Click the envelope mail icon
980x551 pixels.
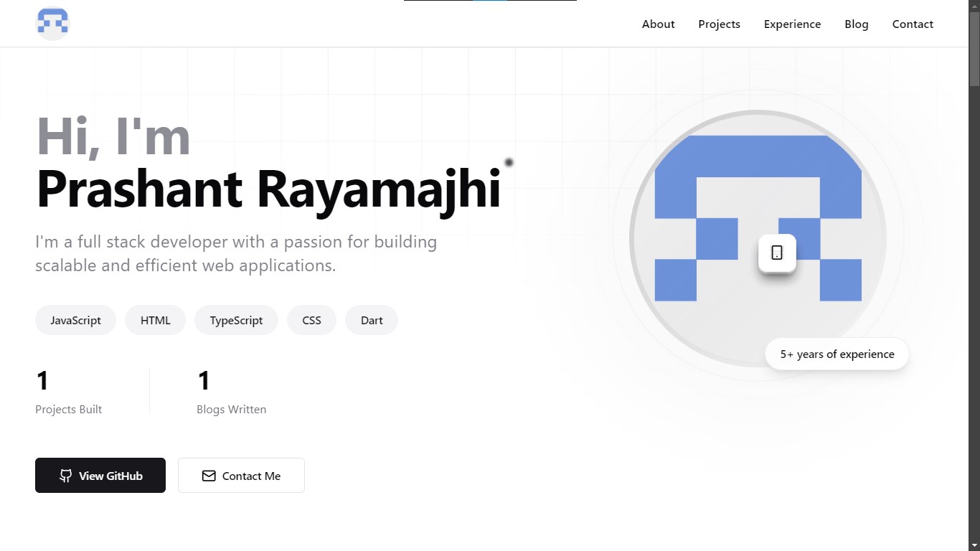pos(209,476)
